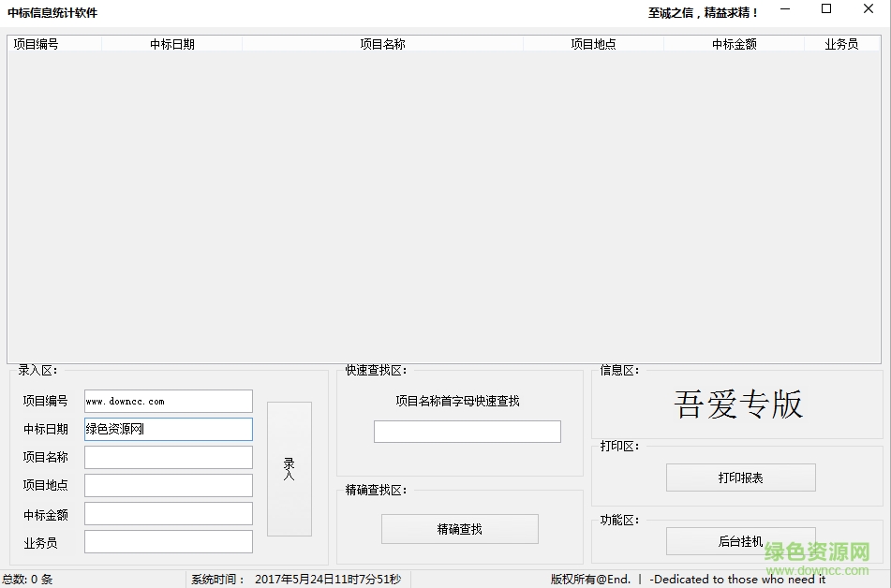Click the 后台挂机 button in 功能区
Viewport: 891px width, 588px height.
click(x=740, y=540)
